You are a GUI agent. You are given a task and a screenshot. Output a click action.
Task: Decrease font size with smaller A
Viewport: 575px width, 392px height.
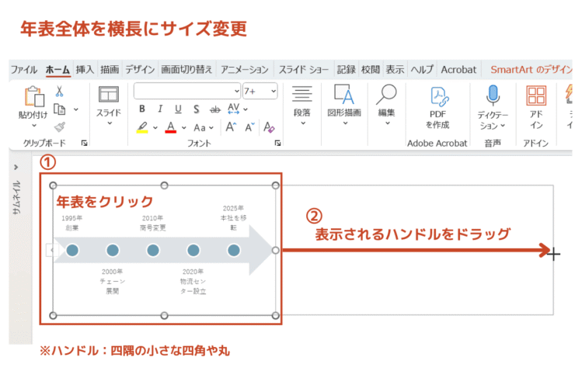[250, 127]
